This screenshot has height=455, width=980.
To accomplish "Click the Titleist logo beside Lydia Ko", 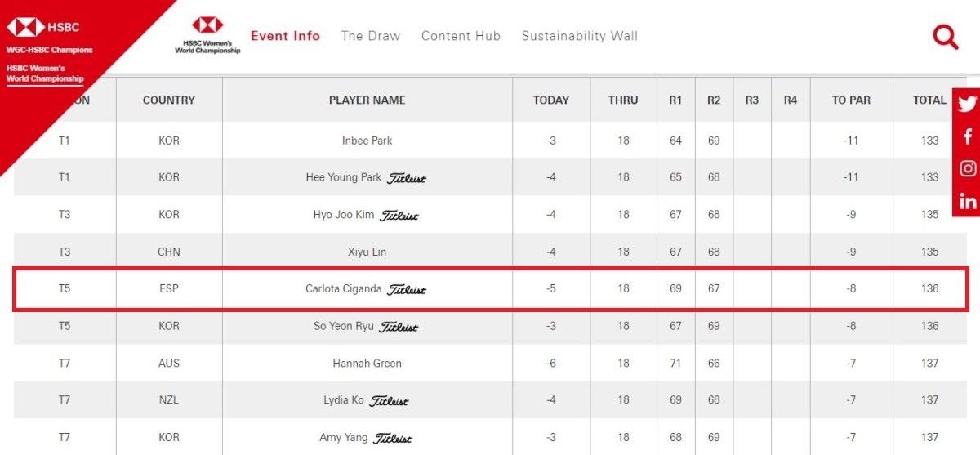I will click(x=390, y=401).
